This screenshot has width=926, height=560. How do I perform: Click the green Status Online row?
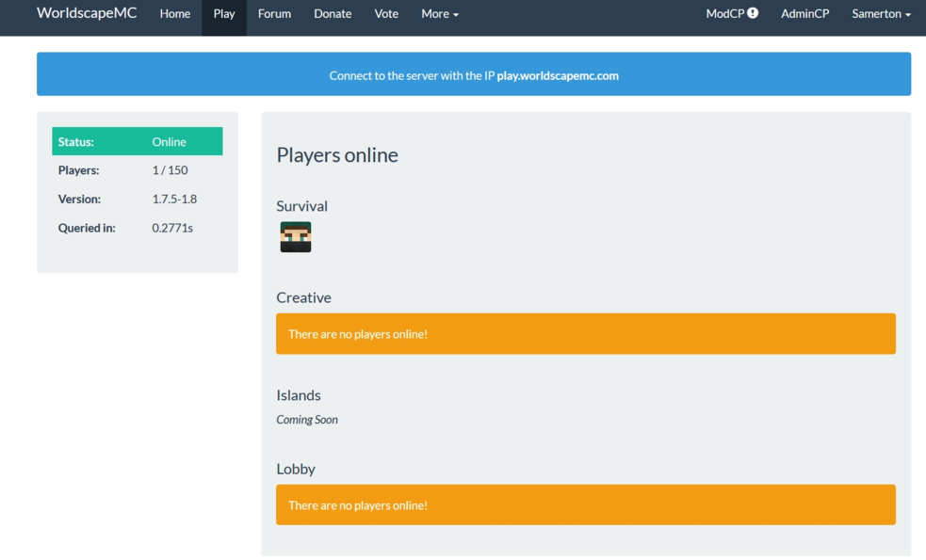point(137,141)
